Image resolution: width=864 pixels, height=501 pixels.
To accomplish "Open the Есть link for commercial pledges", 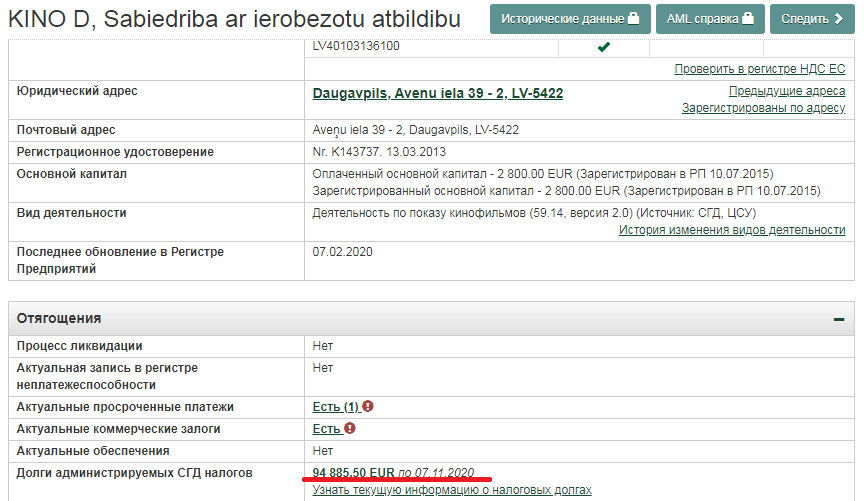I will point(326,428).
